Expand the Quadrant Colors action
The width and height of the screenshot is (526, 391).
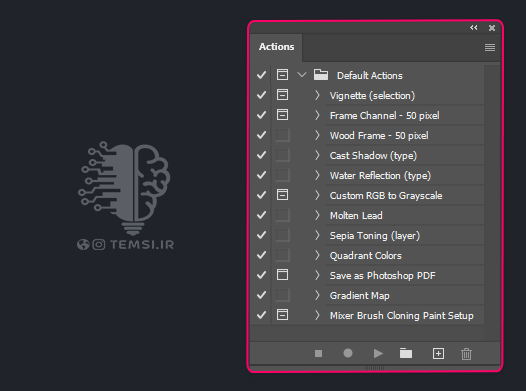pyautogui.click(x=317, y=255)
